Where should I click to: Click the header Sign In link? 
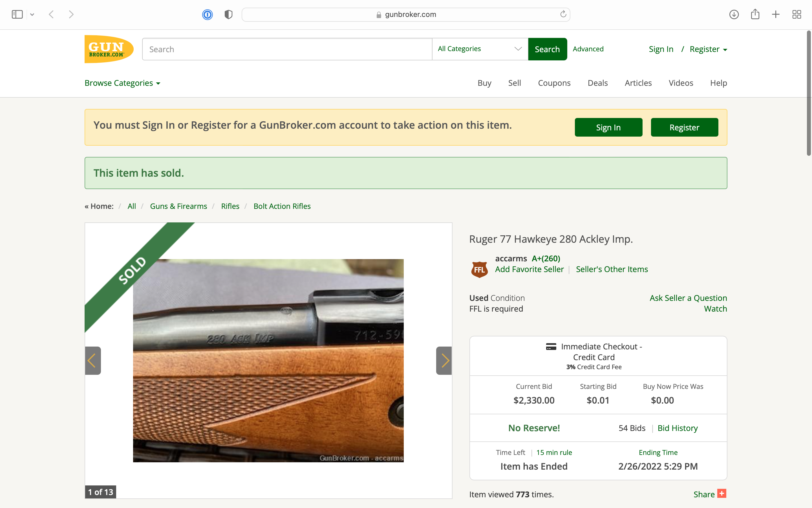coord(661,49)
